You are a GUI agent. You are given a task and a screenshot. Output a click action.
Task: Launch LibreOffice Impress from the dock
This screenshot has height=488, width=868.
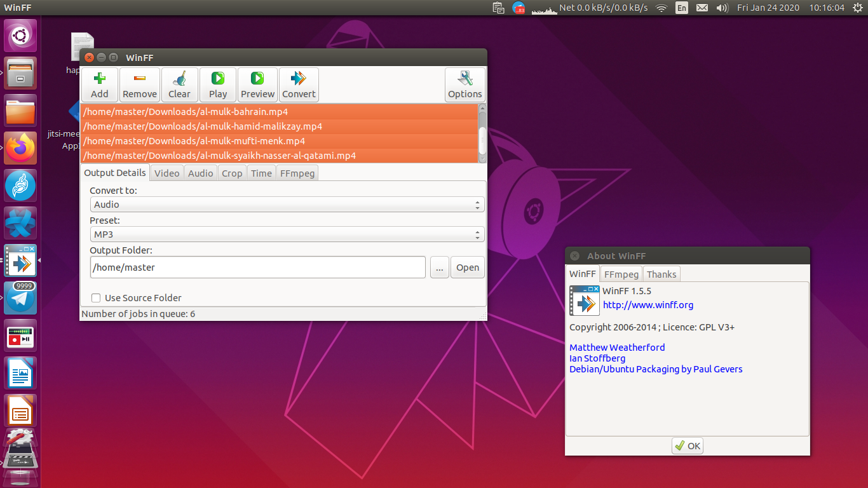tap(20, 410)
